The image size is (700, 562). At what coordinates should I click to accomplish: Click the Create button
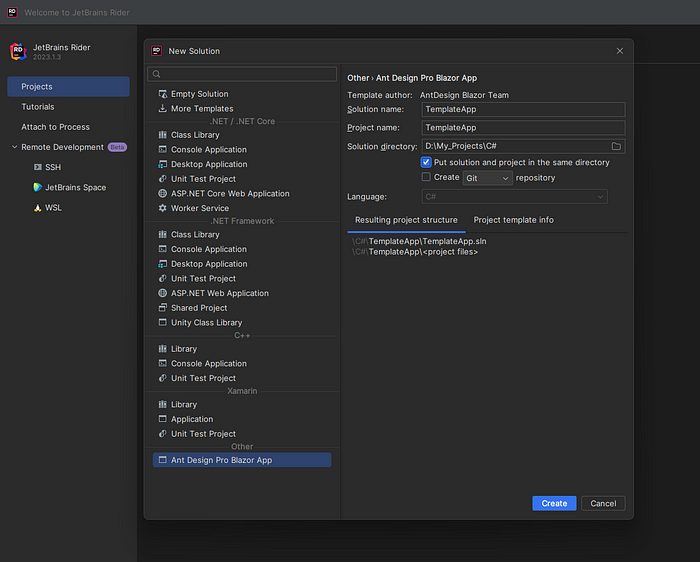[554, 504]
